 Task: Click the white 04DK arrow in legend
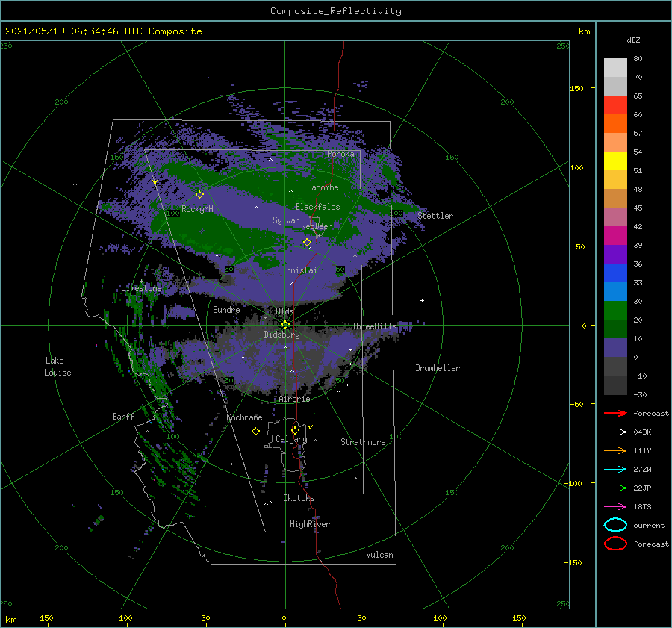click(x=615, y=432)
